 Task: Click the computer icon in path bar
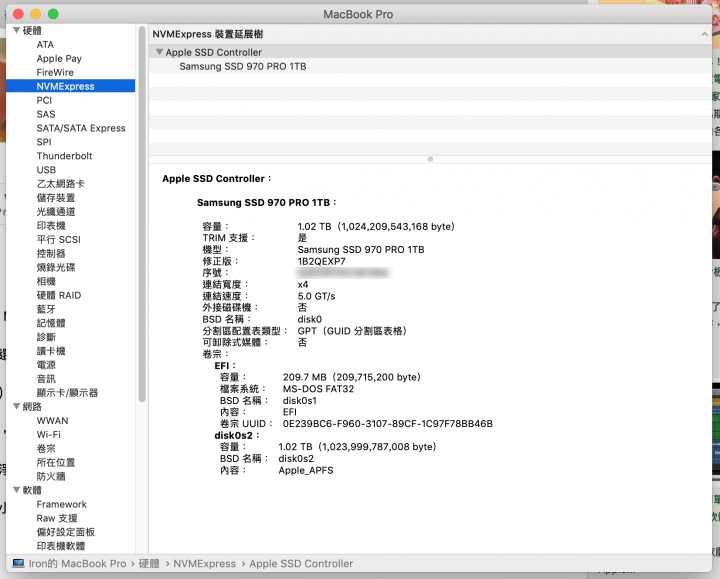point(18,563)
